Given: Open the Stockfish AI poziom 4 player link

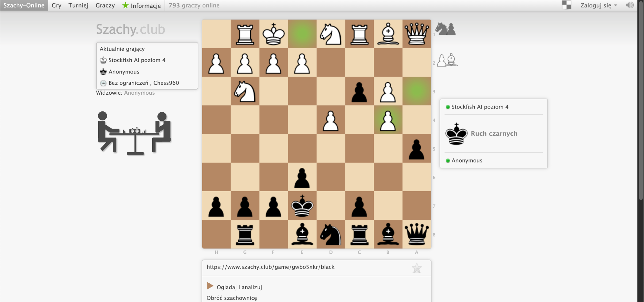Looking at the screenshot, I should [x=480, y=107].
